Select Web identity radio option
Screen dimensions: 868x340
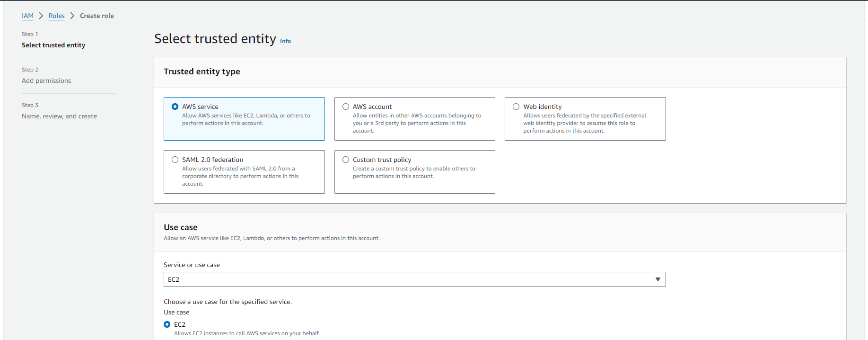pyautogui.click(x=516, y=107)
